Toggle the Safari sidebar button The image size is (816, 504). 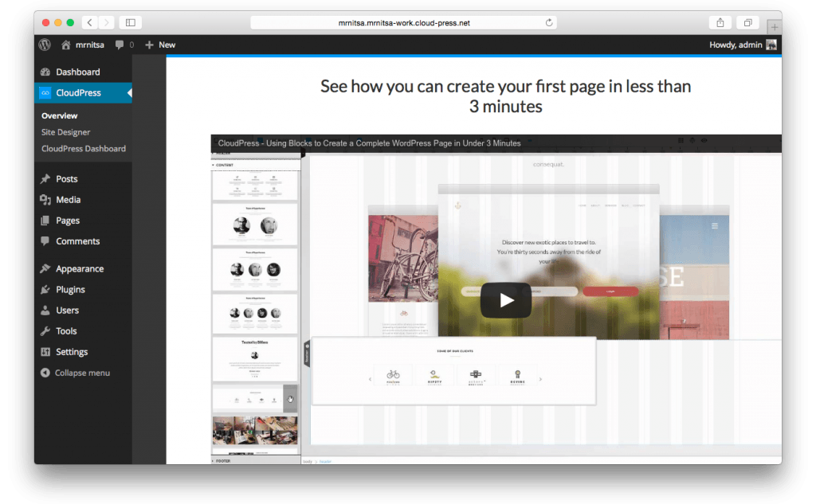[131, 23]
